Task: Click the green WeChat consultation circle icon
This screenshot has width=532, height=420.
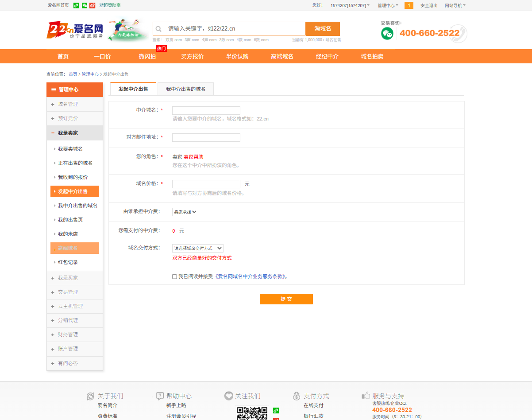Action: pyautogui.click(x=387, y=33)
